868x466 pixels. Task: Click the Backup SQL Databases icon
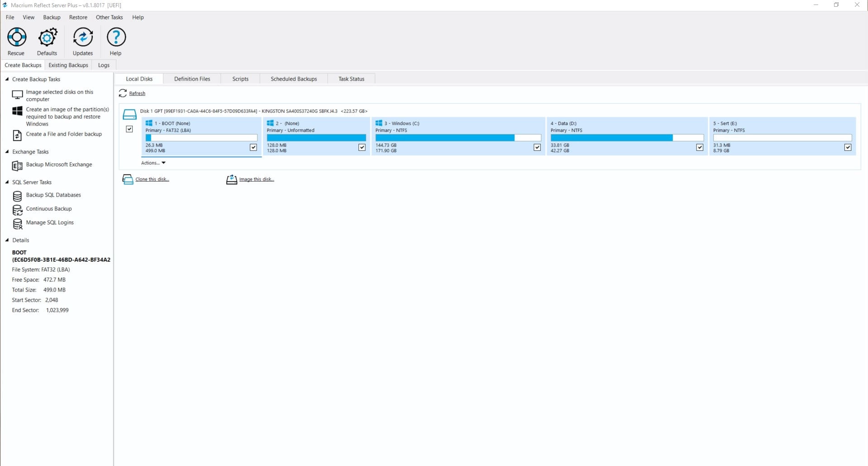17,196
